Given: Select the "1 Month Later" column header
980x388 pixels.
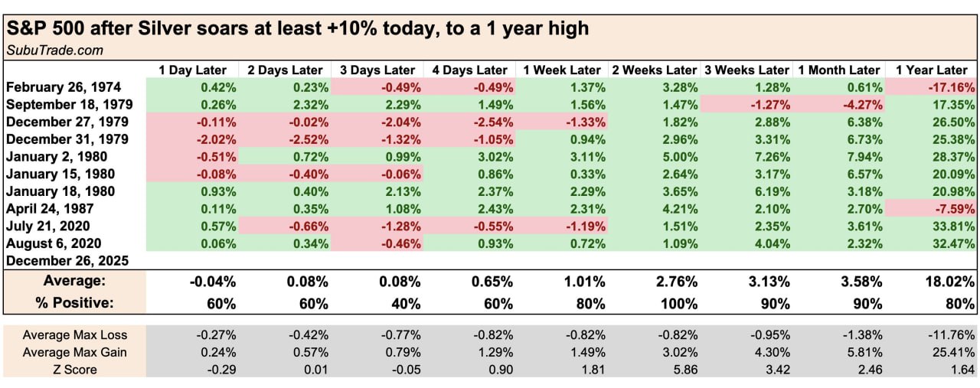Looking at the screenshot, I should [x=838, y=70].
